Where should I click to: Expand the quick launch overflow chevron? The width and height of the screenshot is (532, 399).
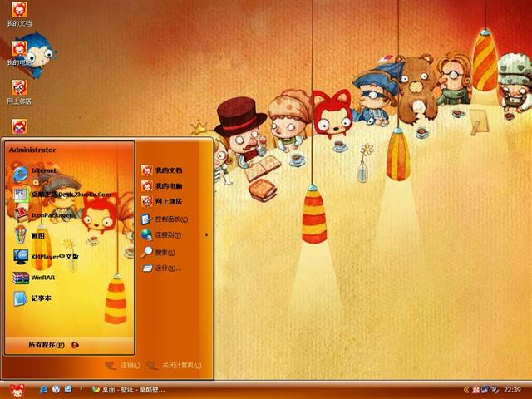(81, 389)
